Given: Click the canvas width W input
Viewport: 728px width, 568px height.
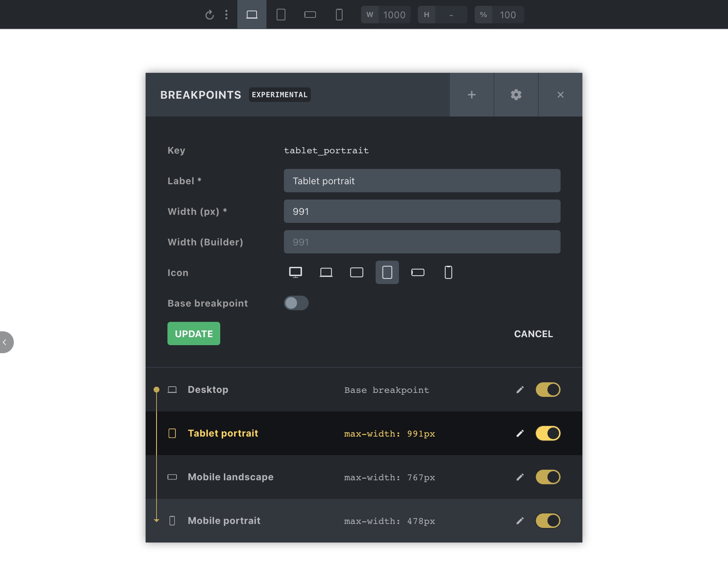Looking at the screenshot, I should [394, 15].
